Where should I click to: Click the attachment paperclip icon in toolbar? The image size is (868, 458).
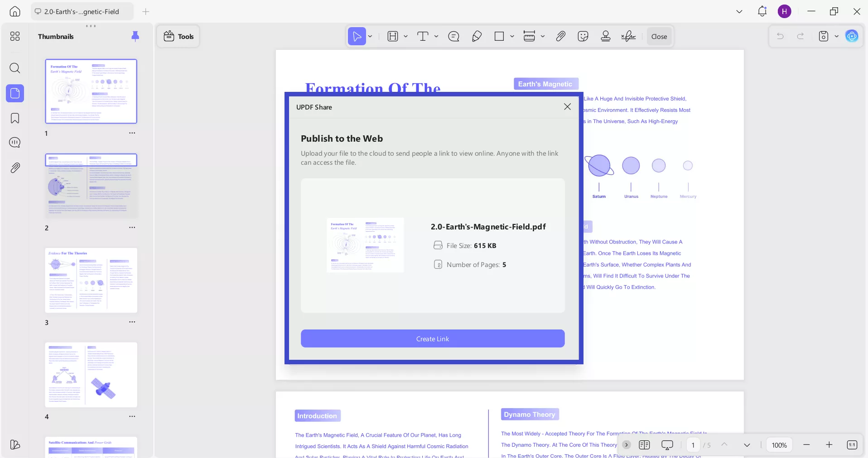(560, 36)
